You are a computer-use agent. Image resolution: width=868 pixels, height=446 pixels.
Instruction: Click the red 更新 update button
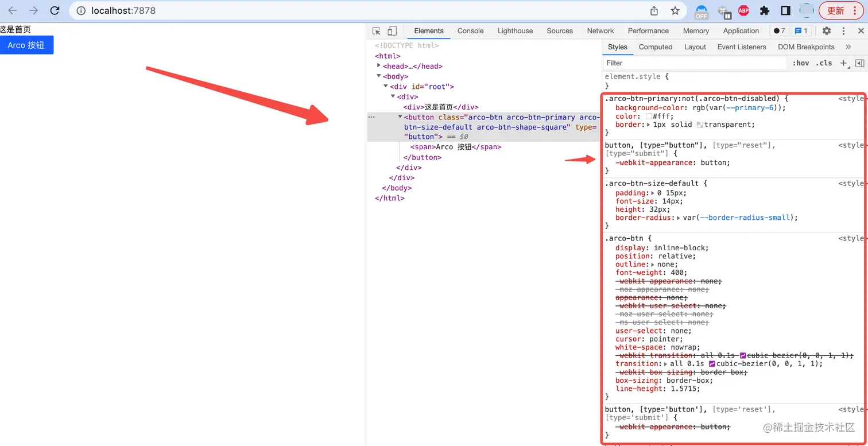click(842, 10)
